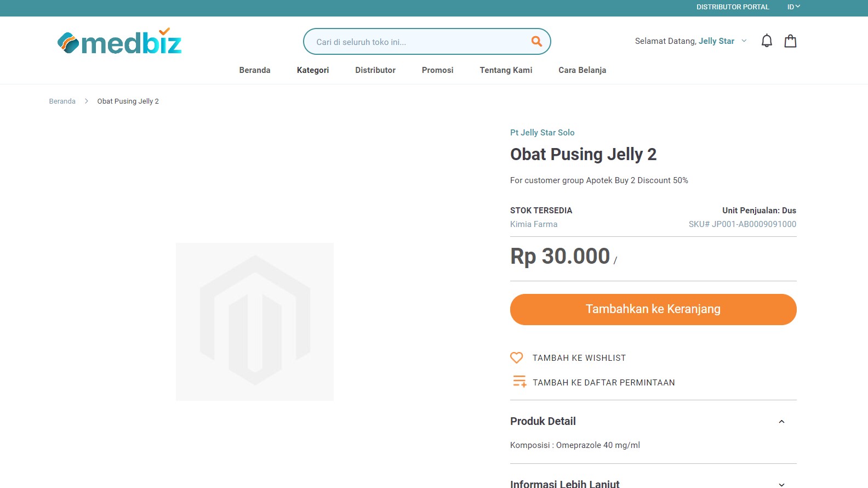Click the search magnifier icon
Screen dimensions: 868x488
[535, 41]
